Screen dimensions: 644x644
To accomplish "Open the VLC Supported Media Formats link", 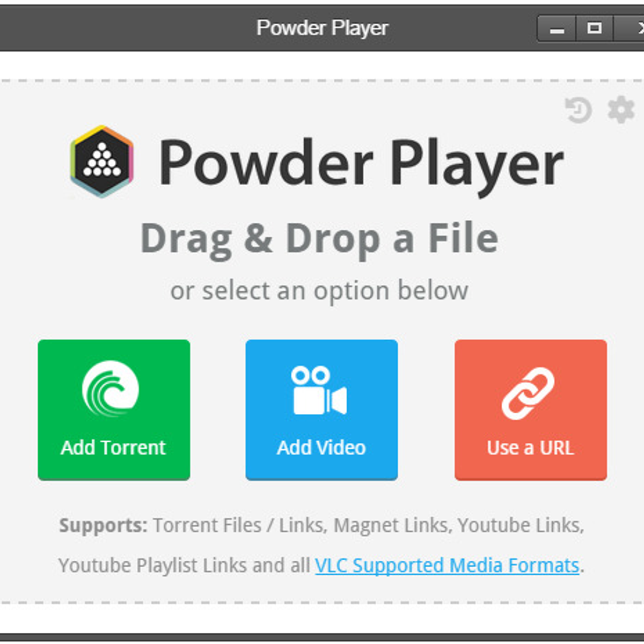I will (447, 566).
